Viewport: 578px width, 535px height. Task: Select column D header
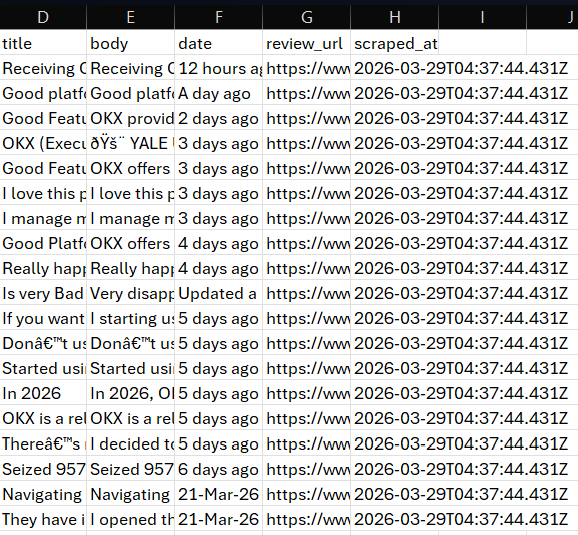coord(43,17)
